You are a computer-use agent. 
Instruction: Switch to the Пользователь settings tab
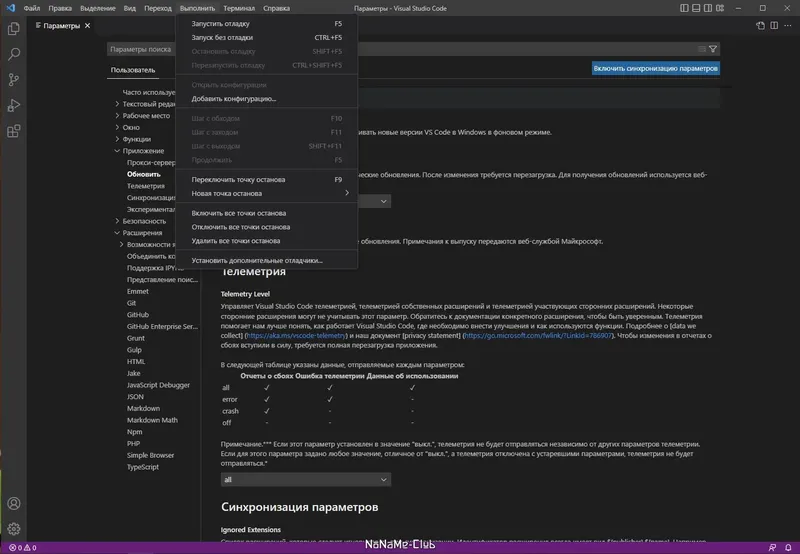tap(133, 70)
